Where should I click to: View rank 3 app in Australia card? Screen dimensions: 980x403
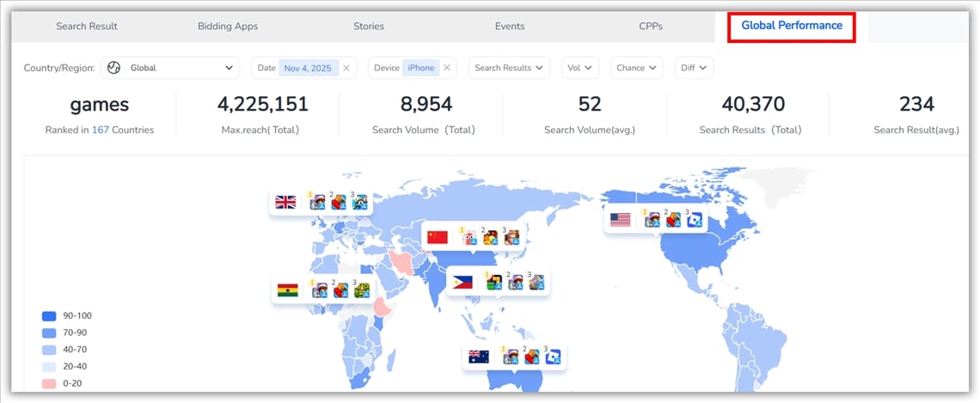click(x=553, y=356)
